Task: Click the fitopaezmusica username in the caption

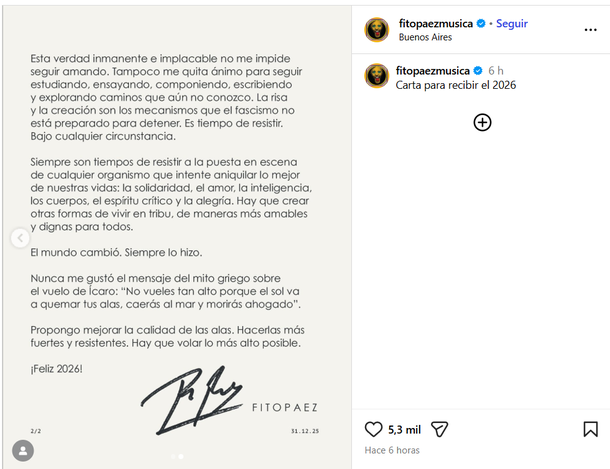Action: (433, 70)
